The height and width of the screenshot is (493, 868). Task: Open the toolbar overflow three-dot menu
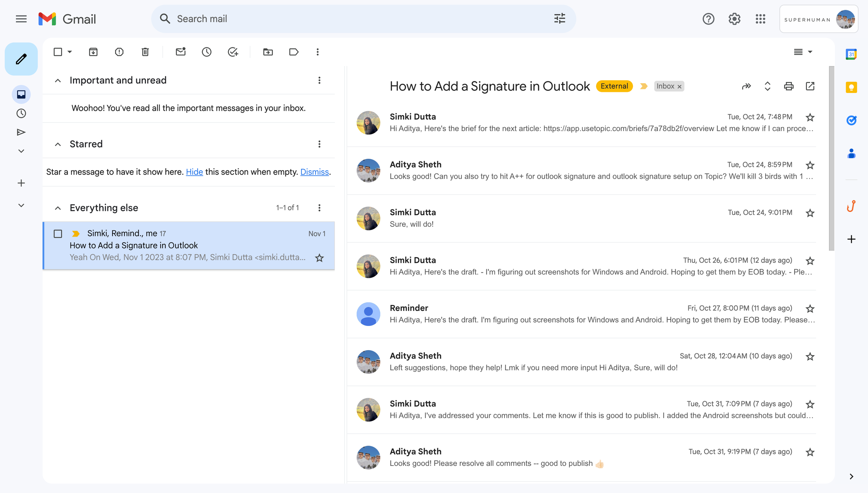pyautogui.click(x=318, y=52)
